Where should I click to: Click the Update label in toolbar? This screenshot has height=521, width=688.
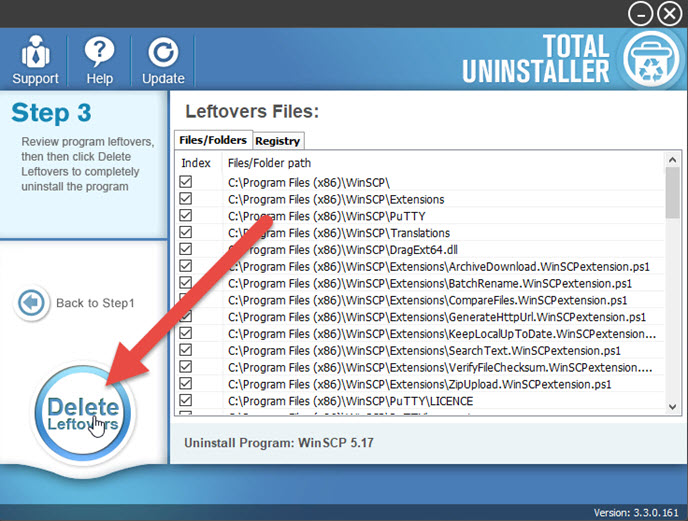[x=163, y=79]
